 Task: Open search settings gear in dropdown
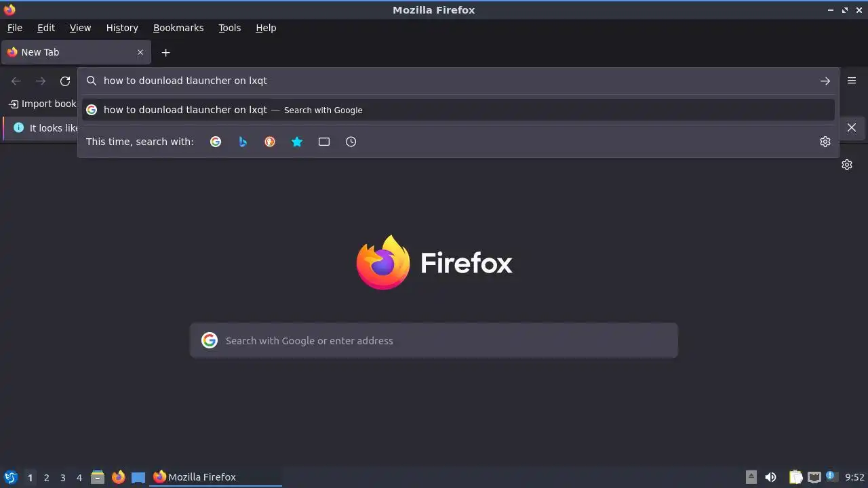tap(825, 142)
